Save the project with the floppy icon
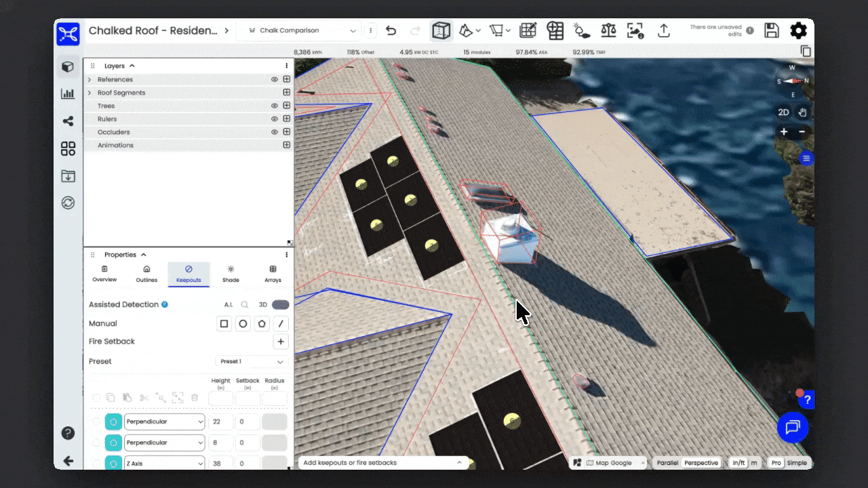Image resolution: width=868 pixels, height=488 pixels. pos(771,30)
